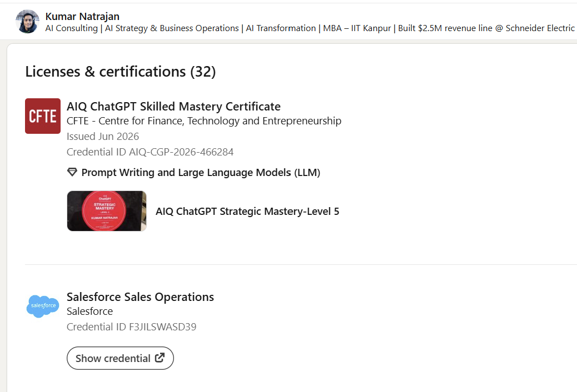This screenshot has width=577, height=392.
Task: Open the Show credential button
Action: 120,358
